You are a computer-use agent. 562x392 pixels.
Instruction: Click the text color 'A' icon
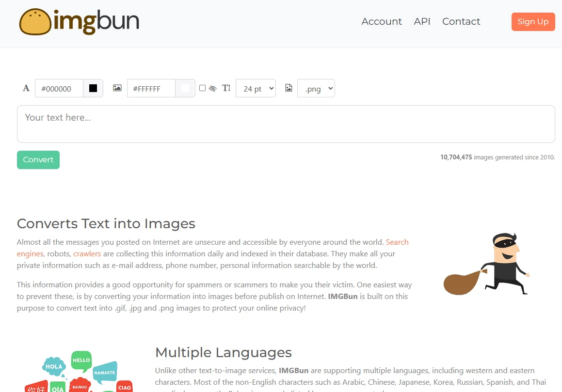pyautogui.click(x=26, y=88)
